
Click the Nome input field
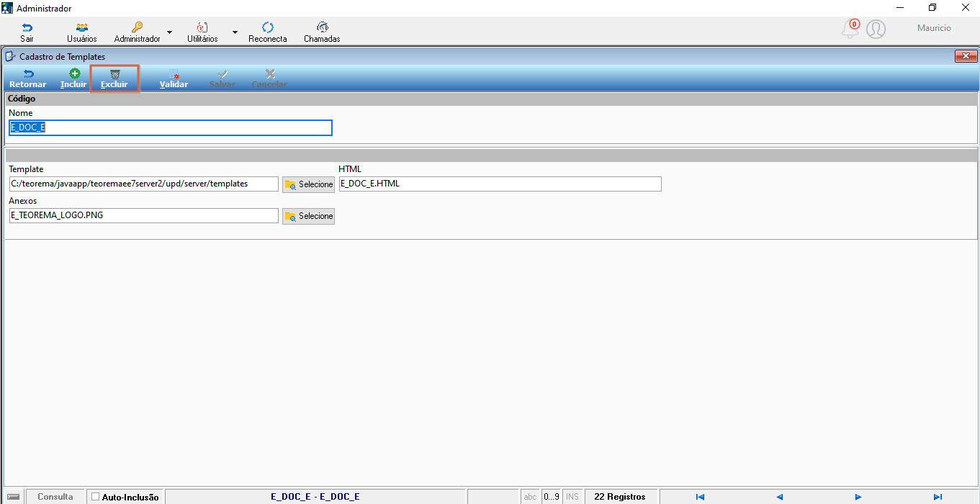tap(171, 127)
